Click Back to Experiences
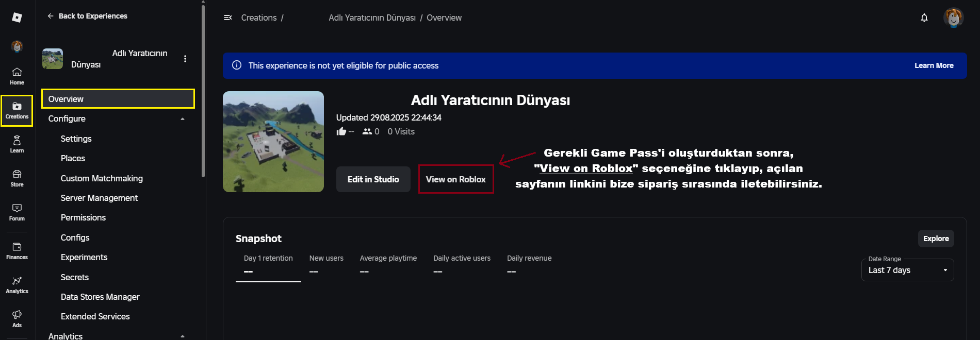Image resolution: width=980 pixels, height=340 pixels. [87, 16]
